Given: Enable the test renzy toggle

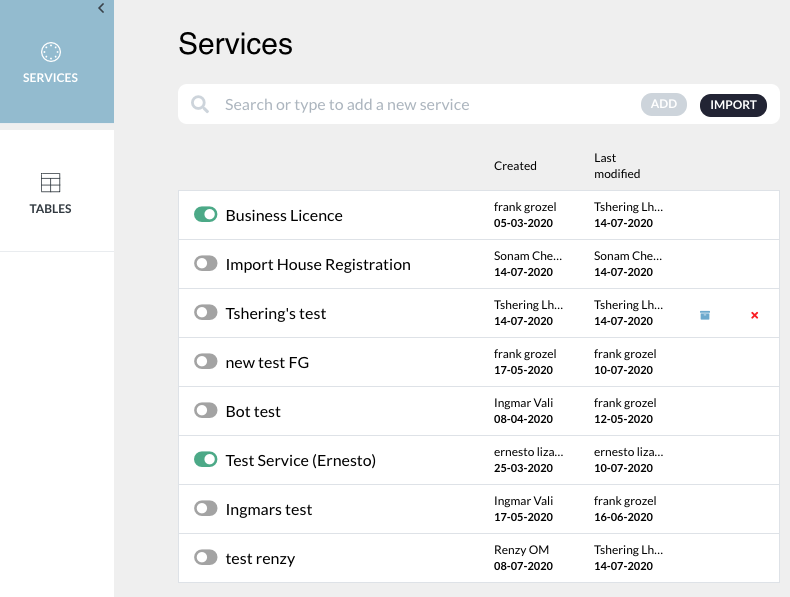Looking at the screenshot, I should coord(206,558).
